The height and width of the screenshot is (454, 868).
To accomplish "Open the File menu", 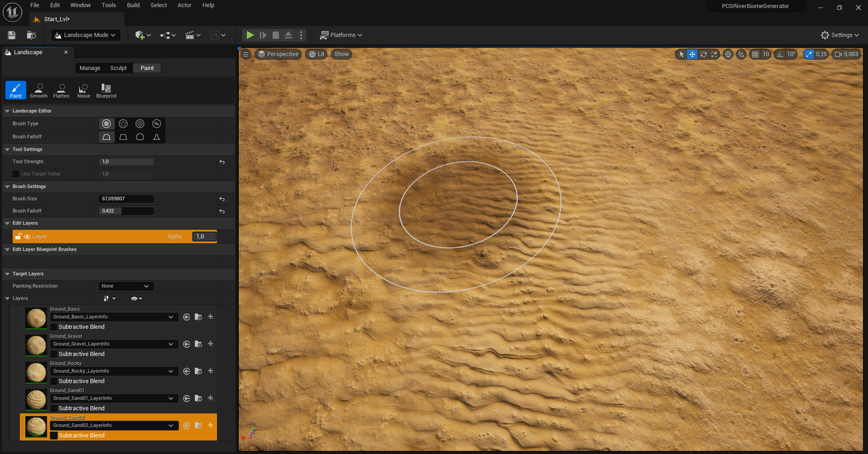I will (35, 5).
